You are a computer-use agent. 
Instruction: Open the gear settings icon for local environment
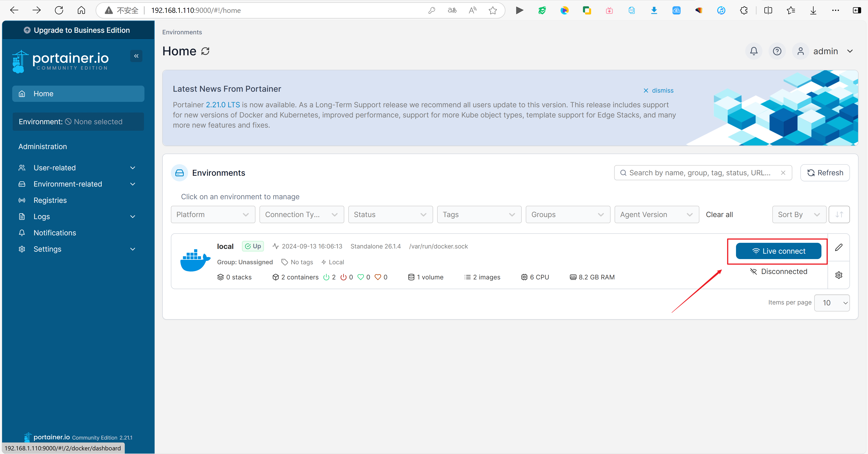[x=839, y=275]
